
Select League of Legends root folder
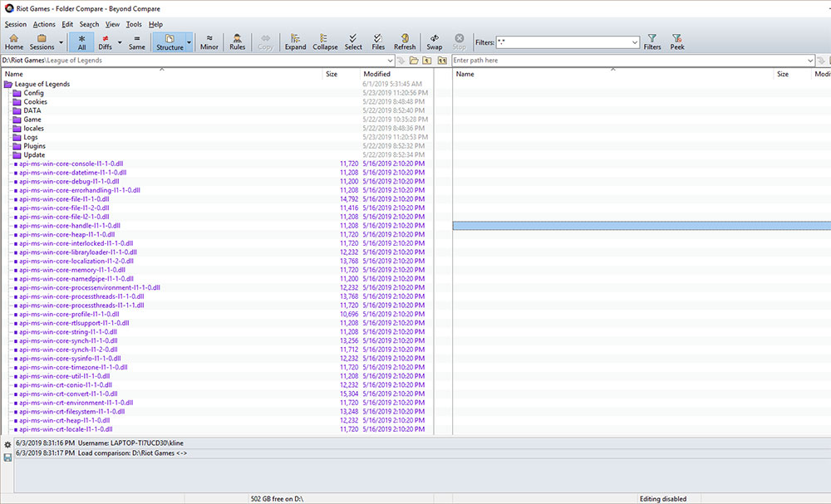click(42, 84)
